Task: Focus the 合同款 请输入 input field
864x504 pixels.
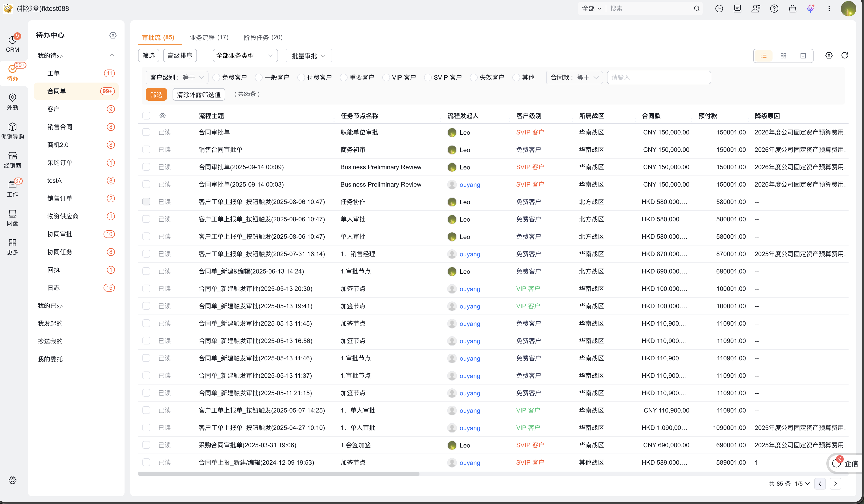Action: click(x=659, y=77)
